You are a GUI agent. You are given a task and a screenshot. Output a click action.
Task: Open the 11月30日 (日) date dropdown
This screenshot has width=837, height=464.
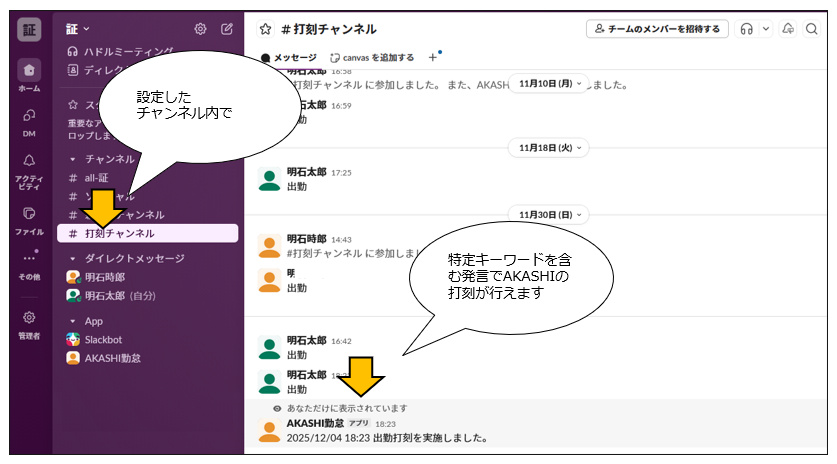pos(549,215)
